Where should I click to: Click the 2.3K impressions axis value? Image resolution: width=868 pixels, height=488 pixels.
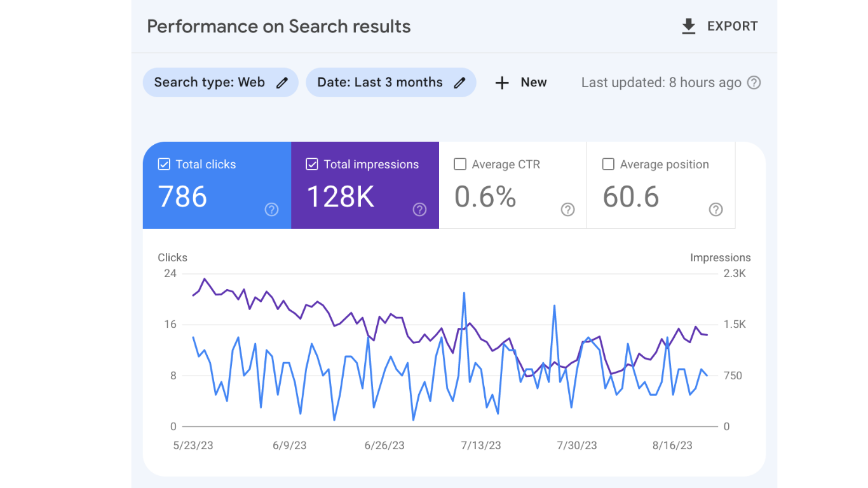[735, 274]
